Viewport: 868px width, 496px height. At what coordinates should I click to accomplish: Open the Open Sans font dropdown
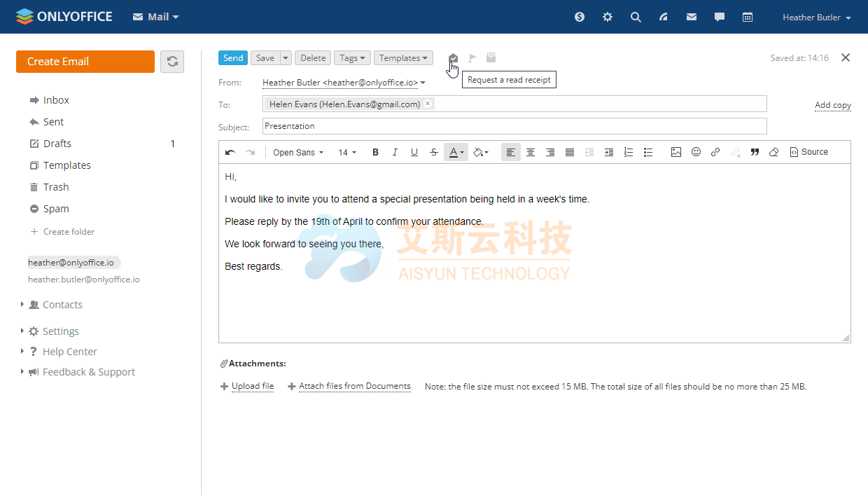point(298,152)
